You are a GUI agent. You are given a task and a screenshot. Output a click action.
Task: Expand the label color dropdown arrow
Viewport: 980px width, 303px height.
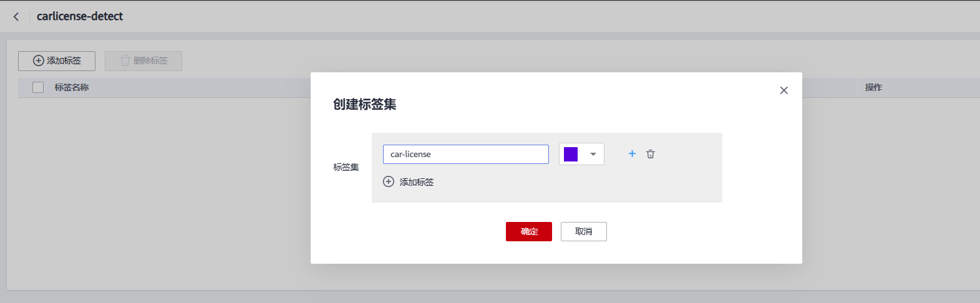click(593, 154)
